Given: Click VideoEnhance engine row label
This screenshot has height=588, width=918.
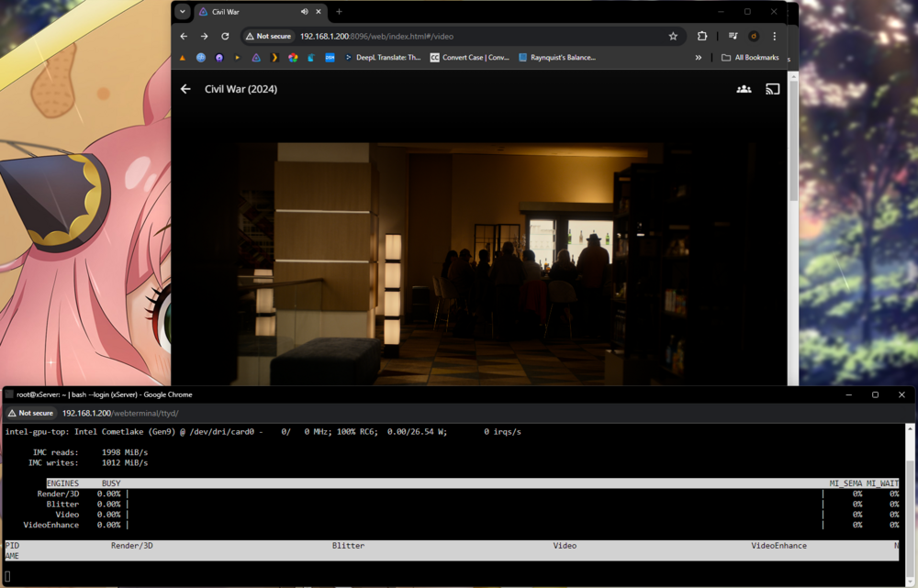Looking at the screenshot, I should 50,525.
